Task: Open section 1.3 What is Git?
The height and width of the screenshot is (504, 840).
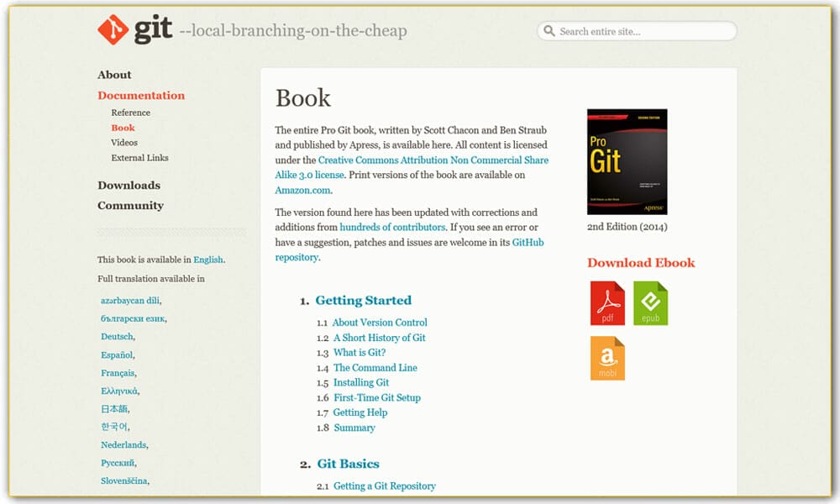Action: point(360,352)
